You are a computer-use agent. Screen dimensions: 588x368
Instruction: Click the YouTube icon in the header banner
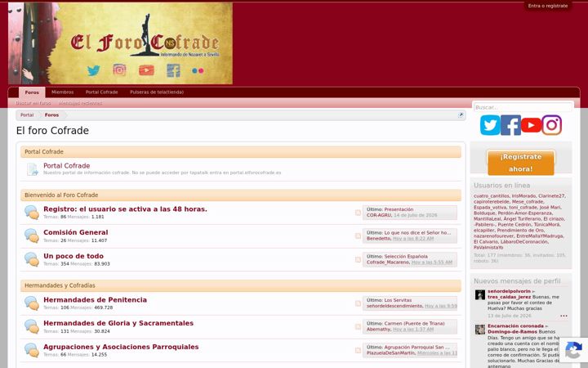146,70
